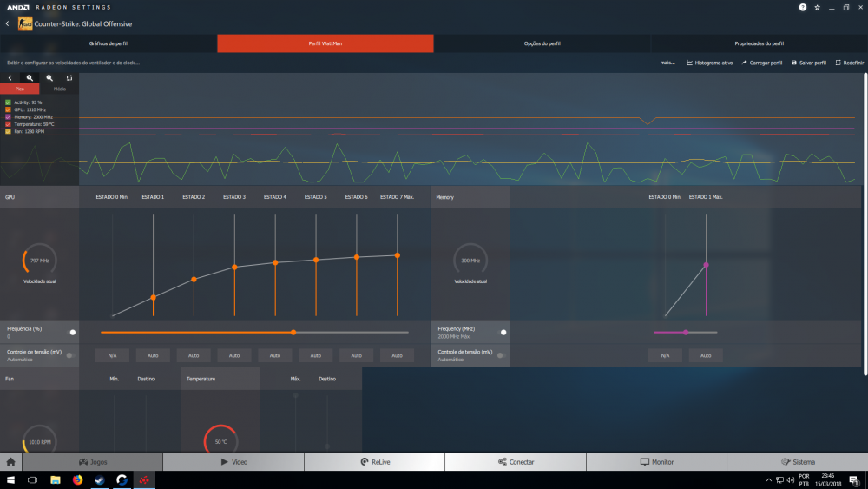This screenshot has height=489, width=868.
Task: Switch to Gráficos de perfil tab
Action: point(108,43)
